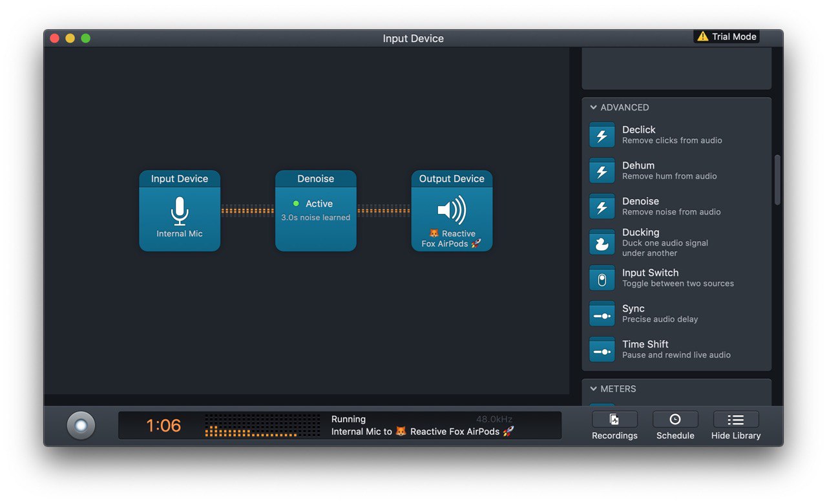Click the Declick block icon
The width and height of the screenshot is (827, 504).
click(602, 135)
